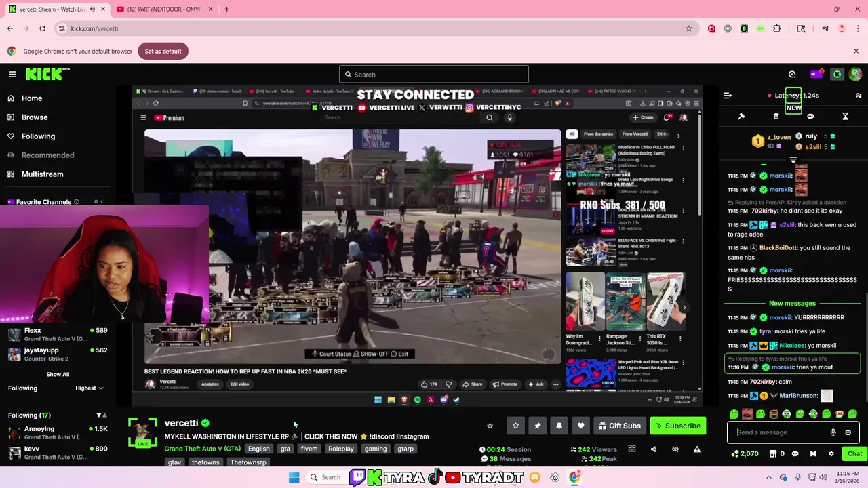Viewport: 868px width, 488px height.
Task: Open the vercetti channel name
Action: click(x=181, y=423)
